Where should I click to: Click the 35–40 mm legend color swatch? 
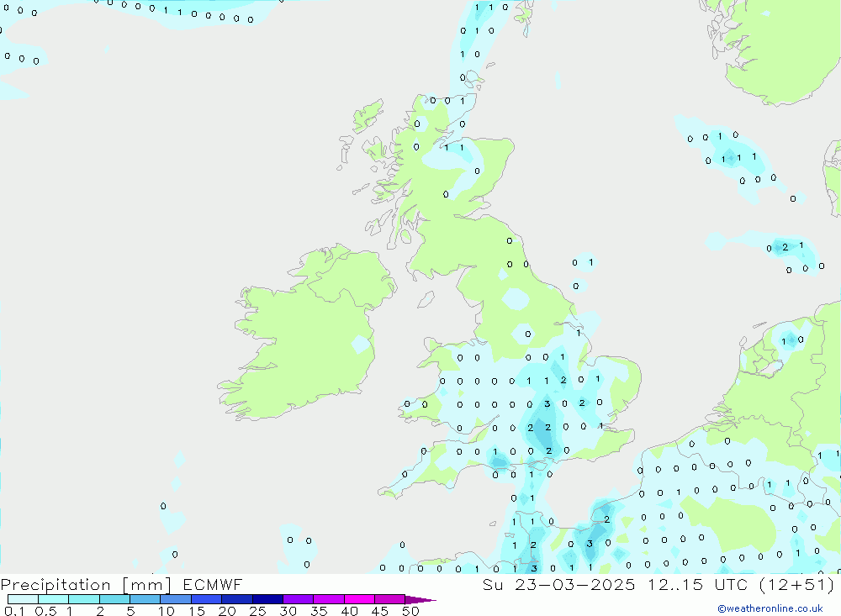[329, 599]
